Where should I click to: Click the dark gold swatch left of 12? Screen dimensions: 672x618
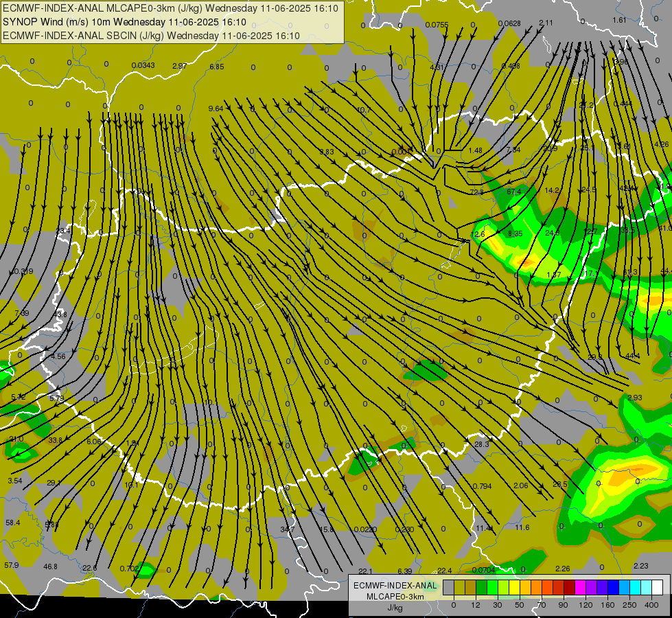point(471,587)
